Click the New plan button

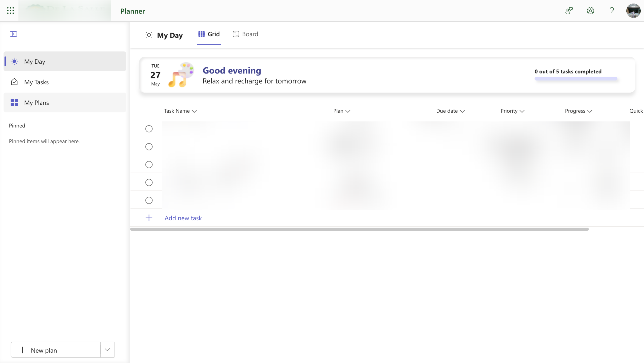click(56, 350)
